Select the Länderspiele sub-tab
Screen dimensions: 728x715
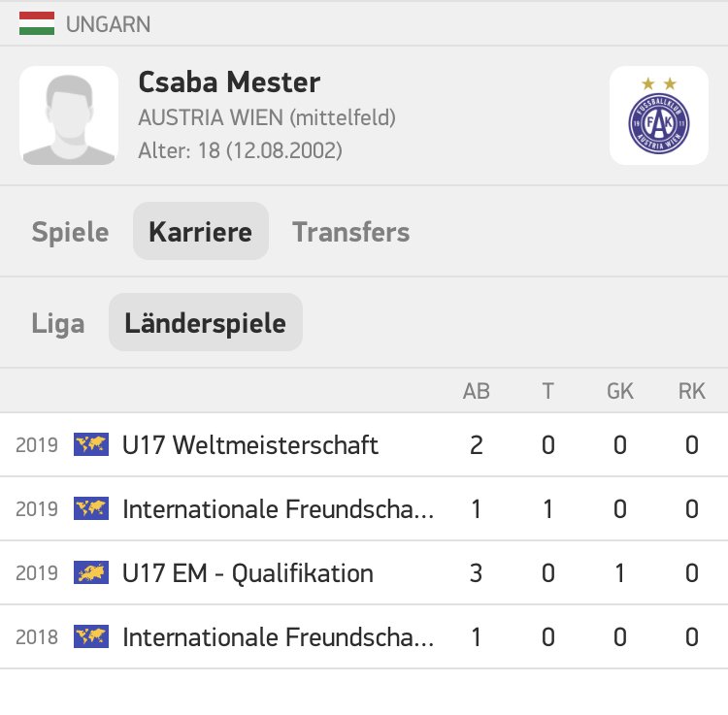[x=205, y=322]
